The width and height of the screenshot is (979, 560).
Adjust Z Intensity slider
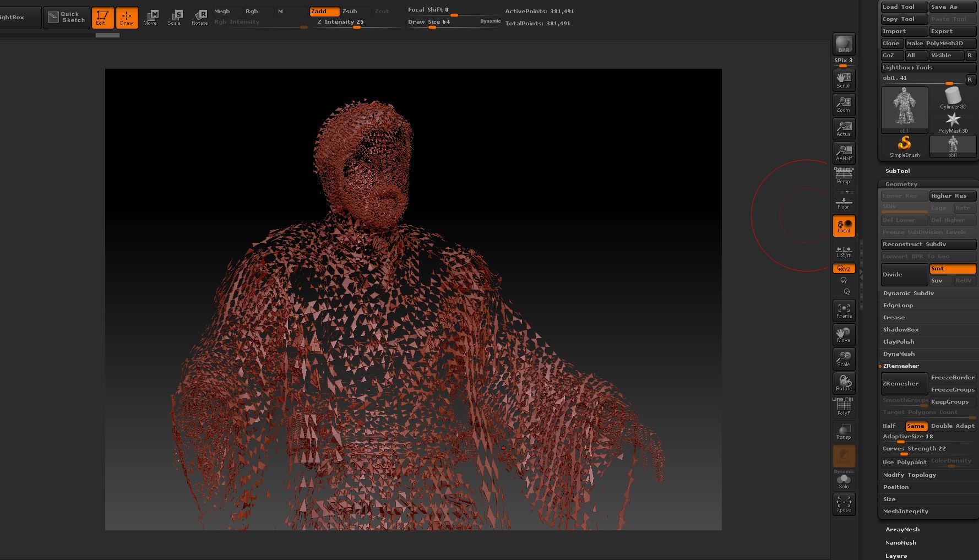pos(357,23)
